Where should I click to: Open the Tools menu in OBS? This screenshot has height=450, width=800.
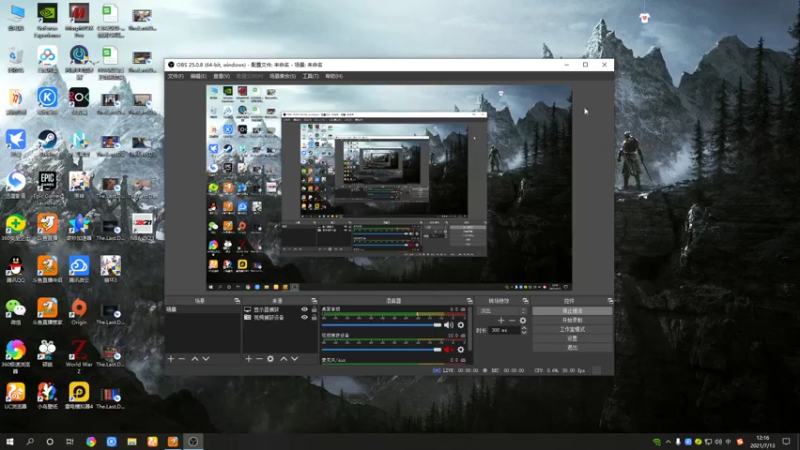pyautogui.click(x=310, y=76)
